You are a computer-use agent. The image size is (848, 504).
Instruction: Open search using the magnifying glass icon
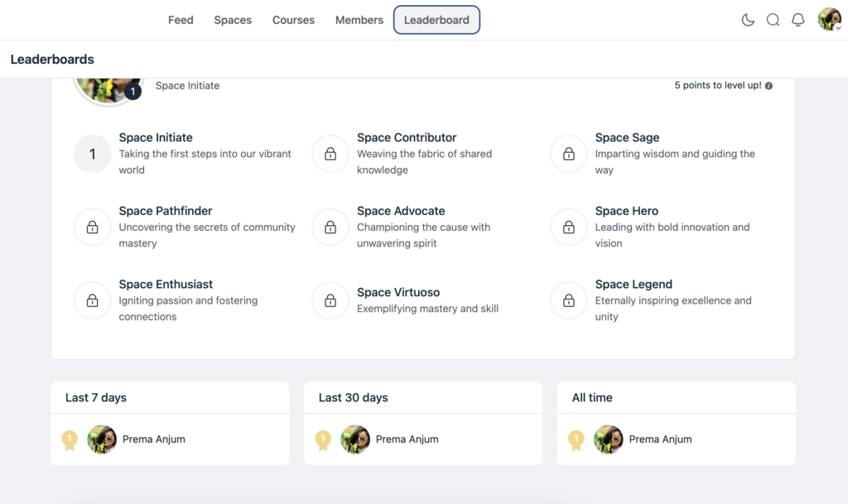click(773, 20)
